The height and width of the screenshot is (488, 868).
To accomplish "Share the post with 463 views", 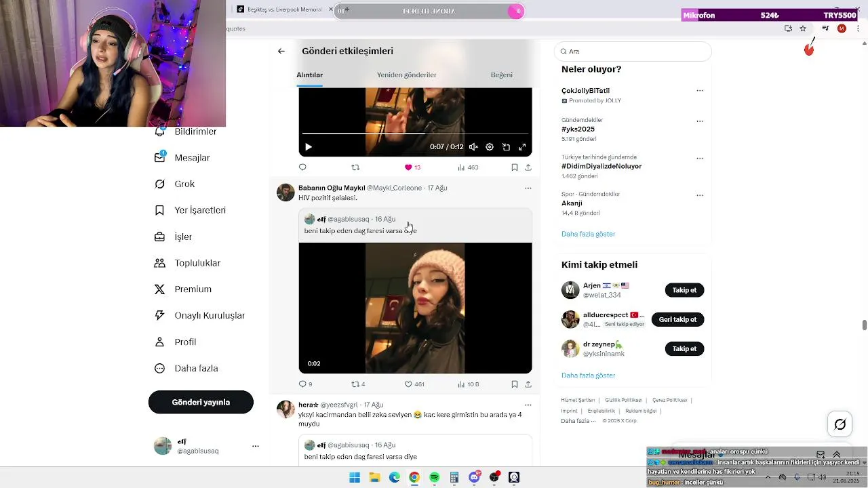I will pyautogui.click(x=528, y=167).
